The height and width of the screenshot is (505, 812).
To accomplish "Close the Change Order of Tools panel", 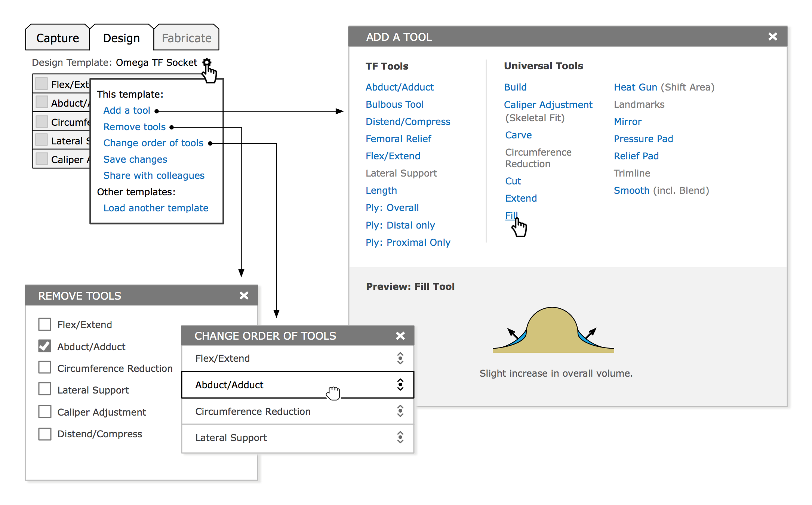I will tap(400, 336).
